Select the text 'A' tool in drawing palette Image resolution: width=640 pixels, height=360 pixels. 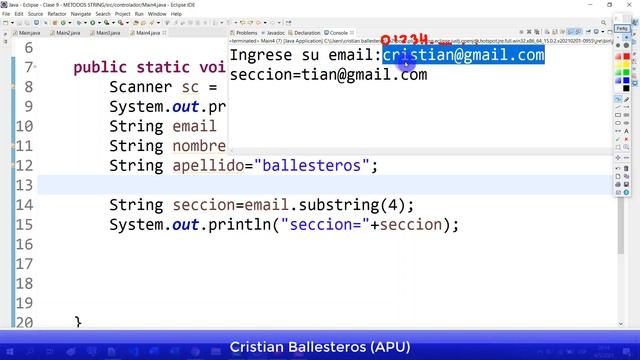(x=626, y=131)
